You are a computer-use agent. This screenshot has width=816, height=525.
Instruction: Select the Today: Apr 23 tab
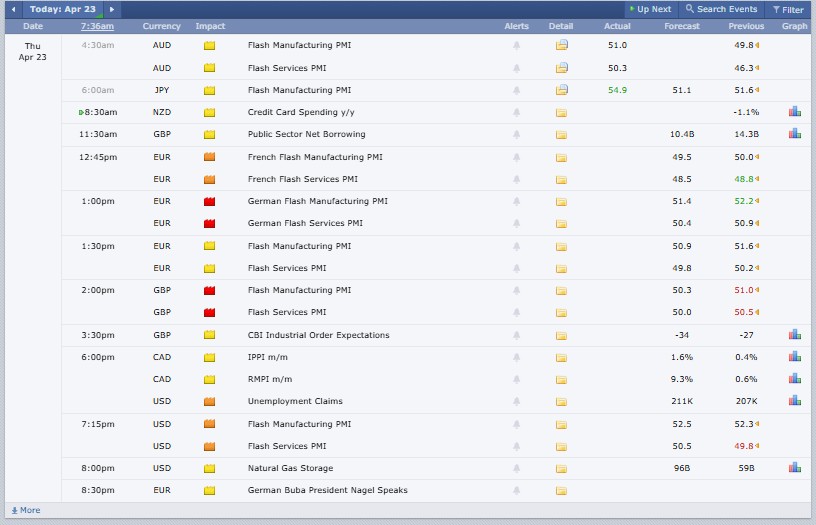(x=62, y=9)
